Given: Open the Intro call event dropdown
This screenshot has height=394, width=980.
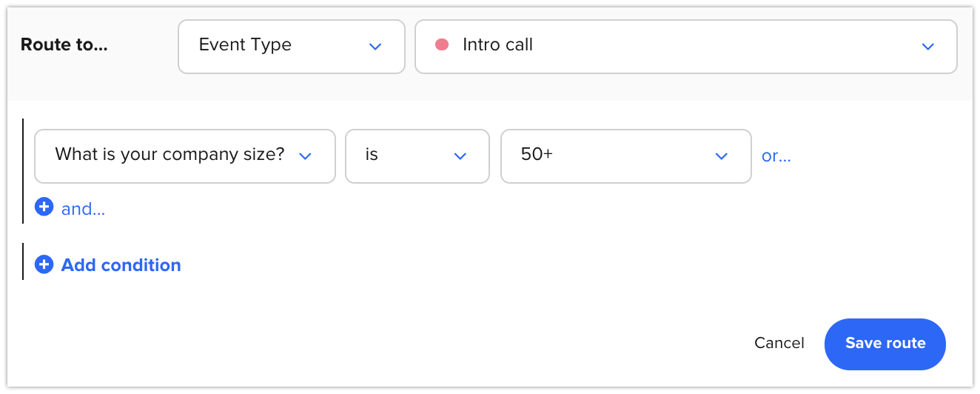Looking at the screenshot, I should click(685, 46).
